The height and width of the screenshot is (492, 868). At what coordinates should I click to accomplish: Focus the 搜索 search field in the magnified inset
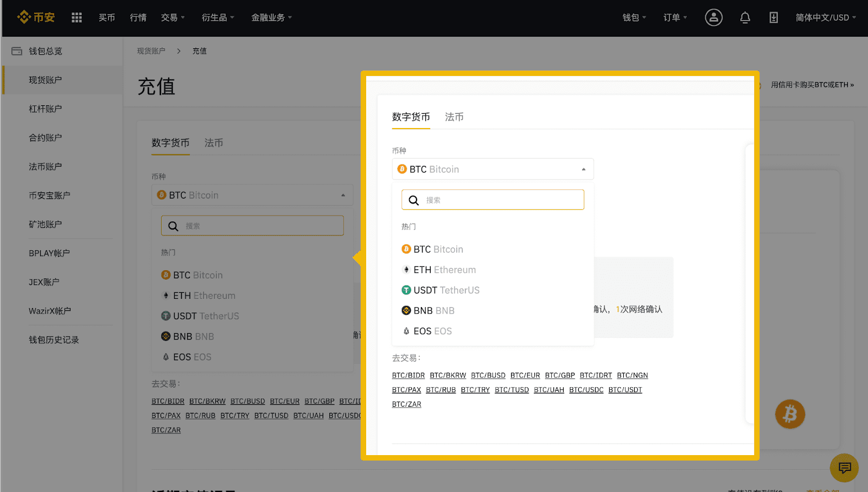(x=493, y=200)
